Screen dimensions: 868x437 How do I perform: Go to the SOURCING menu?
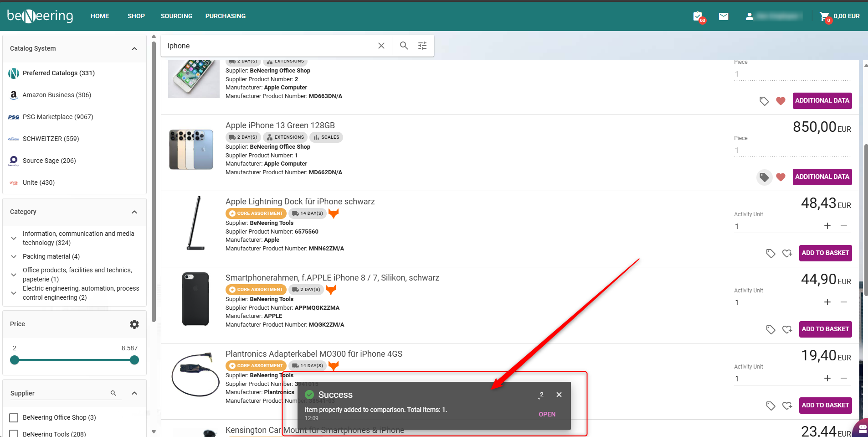pyautogui.click(x=176, y=16)
